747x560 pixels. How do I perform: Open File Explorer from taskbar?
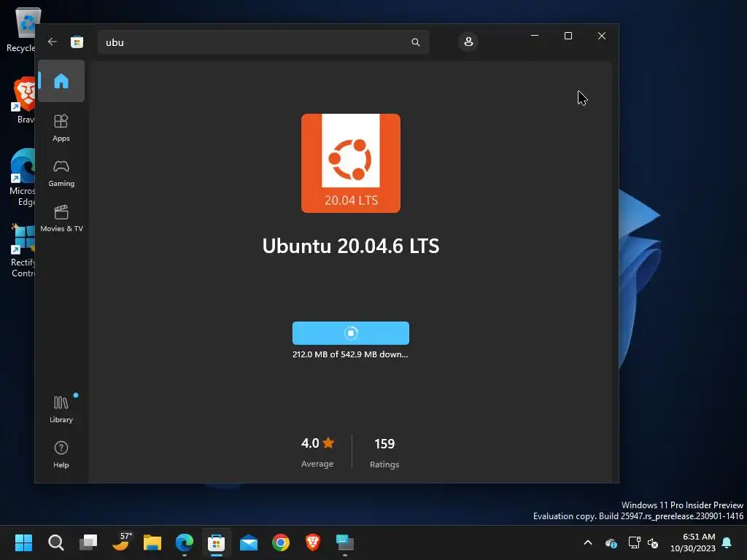pyautogui.click(x=152, y=542)
